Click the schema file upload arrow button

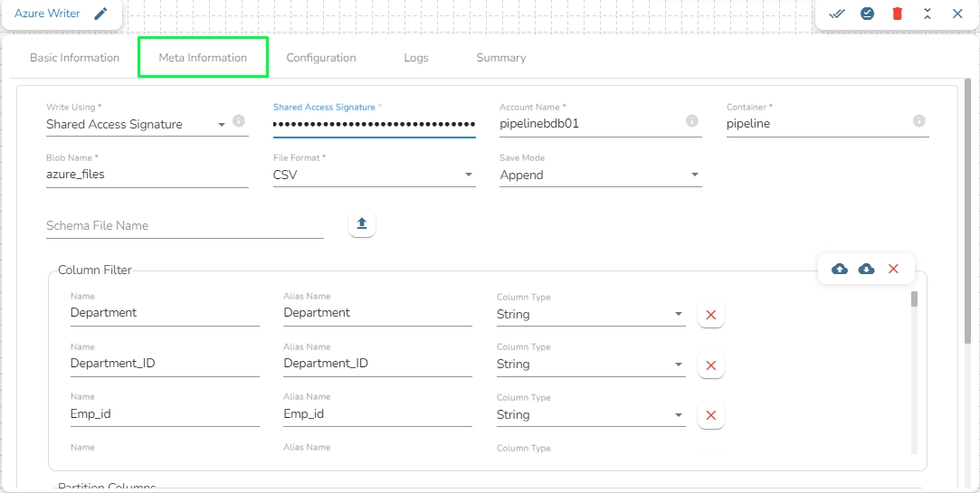click(362, 224)
